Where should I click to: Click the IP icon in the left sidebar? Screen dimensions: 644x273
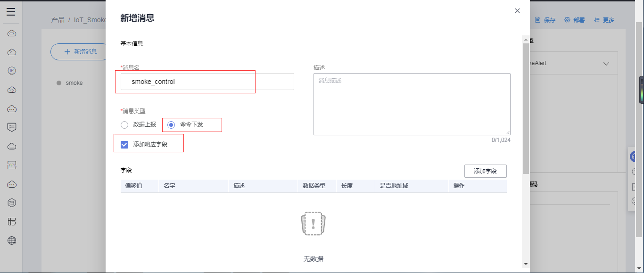pyautogui.click(x=12, y=71)
